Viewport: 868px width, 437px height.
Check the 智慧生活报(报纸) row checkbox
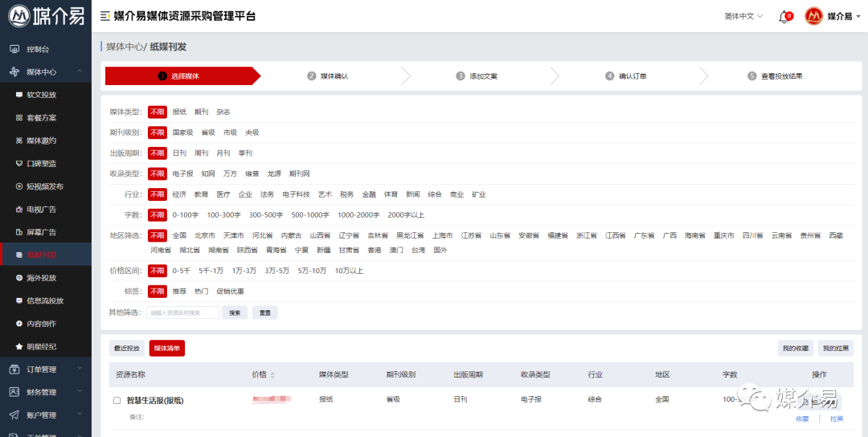pos(117,400)
